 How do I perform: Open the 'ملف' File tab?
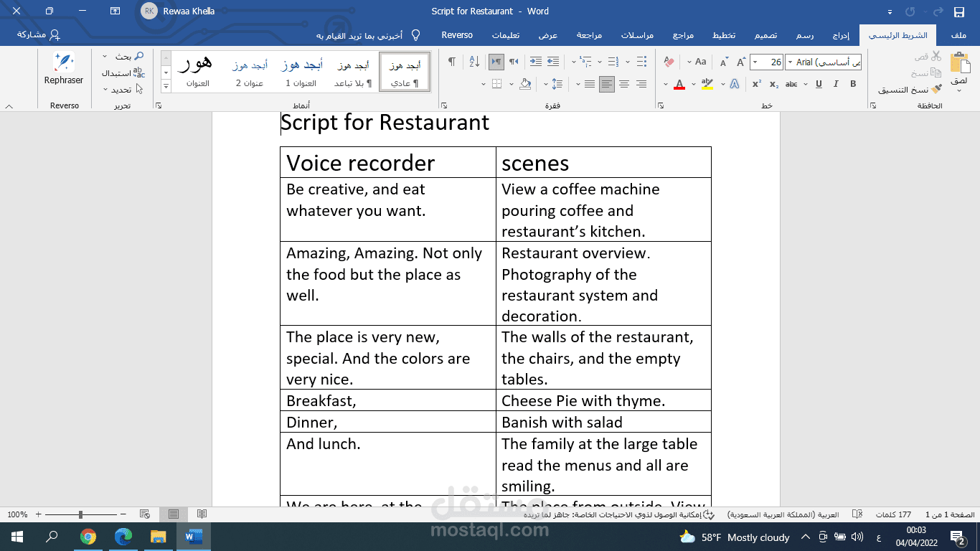[x=958, y=35]
